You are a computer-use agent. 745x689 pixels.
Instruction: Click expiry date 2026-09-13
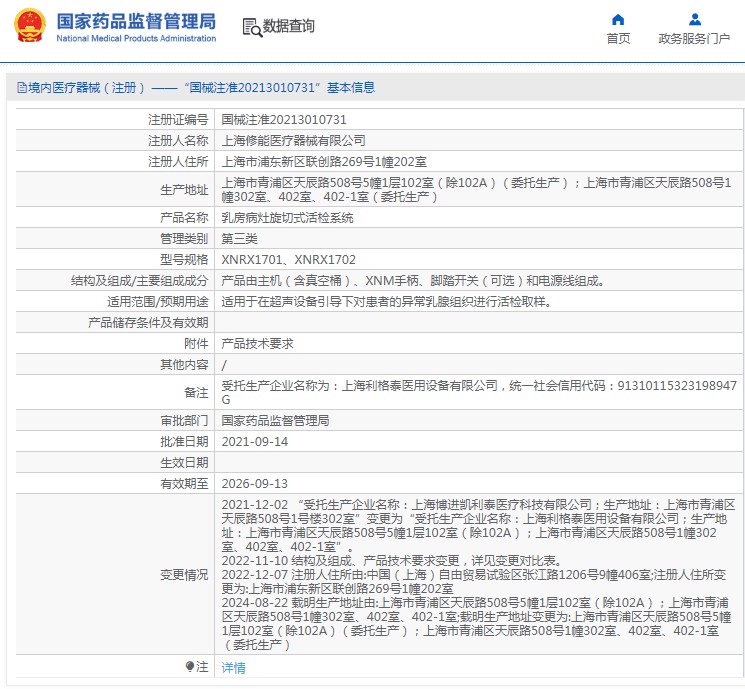254,483
